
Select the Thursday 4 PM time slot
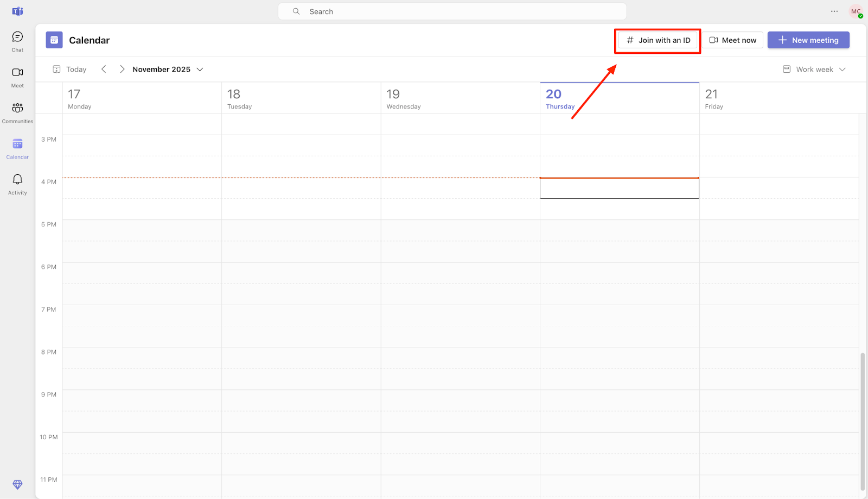(x=619, y=188)
